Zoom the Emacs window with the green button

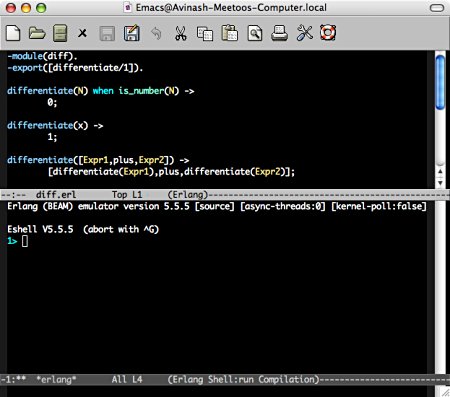[x=41, y=8]
